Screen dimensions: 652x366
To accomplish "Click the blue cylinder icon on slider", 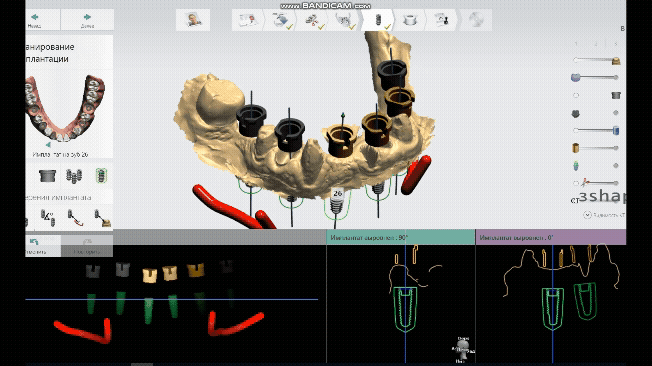I will (x=616, y=130).
